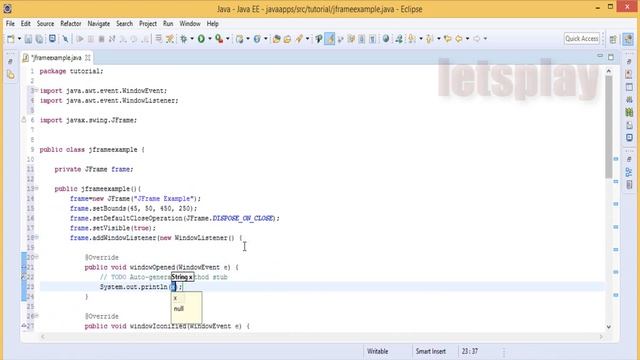Click the editor vertical scrollbar thumb
The width and height of the screenshot is (640, 360).
point(609,127)
